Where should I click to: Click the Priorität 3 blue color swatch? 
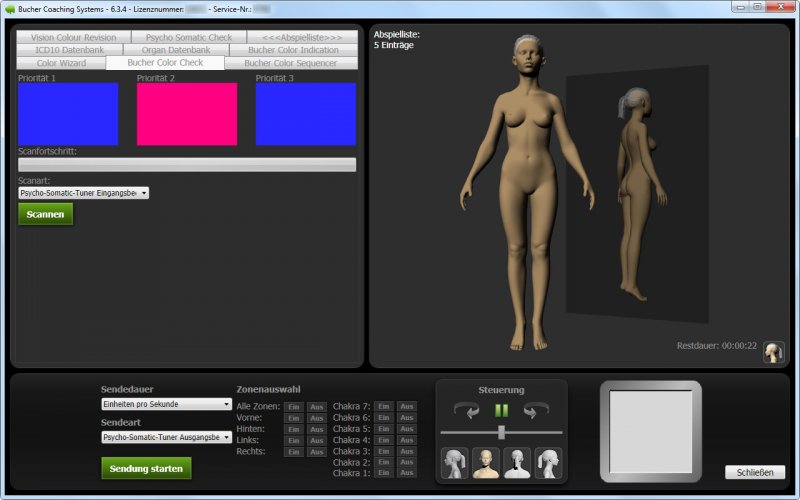point(306,114)
